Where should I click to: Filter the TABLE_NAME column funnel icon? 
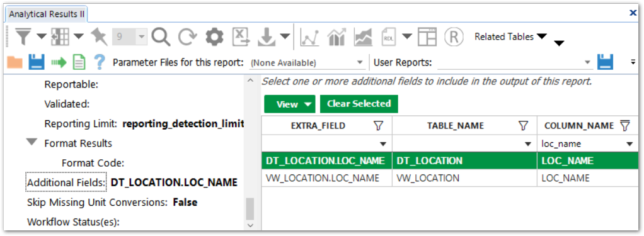click(x=523, y=126)
